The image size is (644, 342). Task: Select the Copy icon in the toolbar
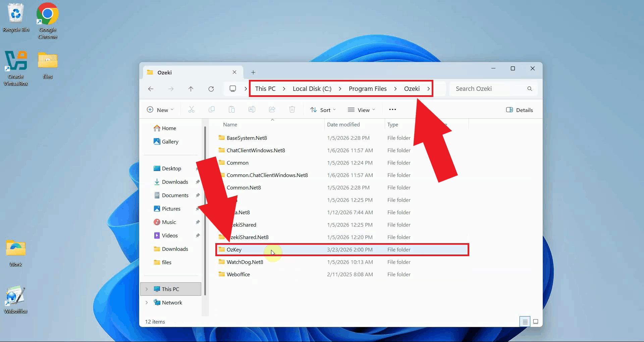click(212, 109)
